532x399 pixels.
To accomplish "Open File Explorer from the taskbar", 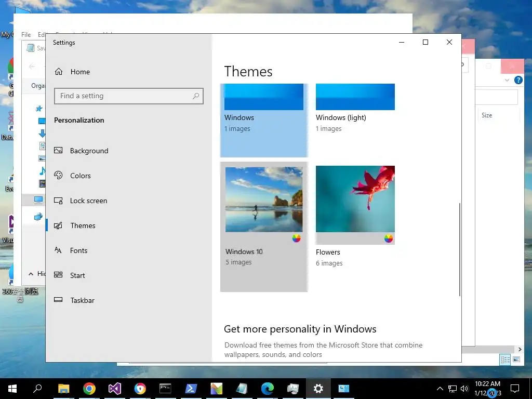I will [63, 389].
